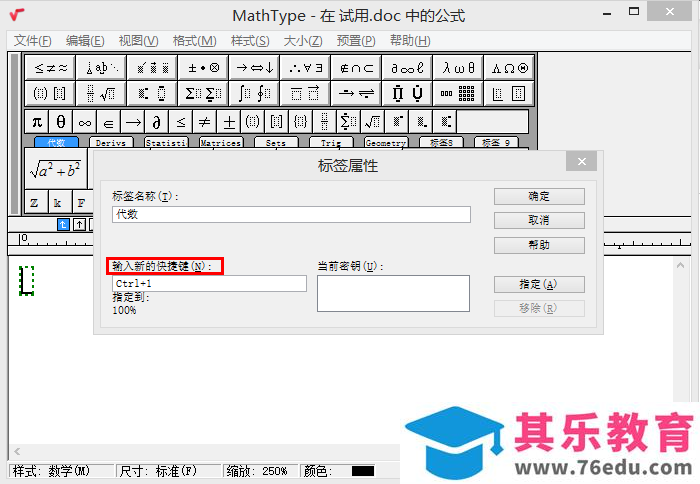Switch to the Sets tab
The height and width of the screenshot is (484, 700).
pos(276,142)
